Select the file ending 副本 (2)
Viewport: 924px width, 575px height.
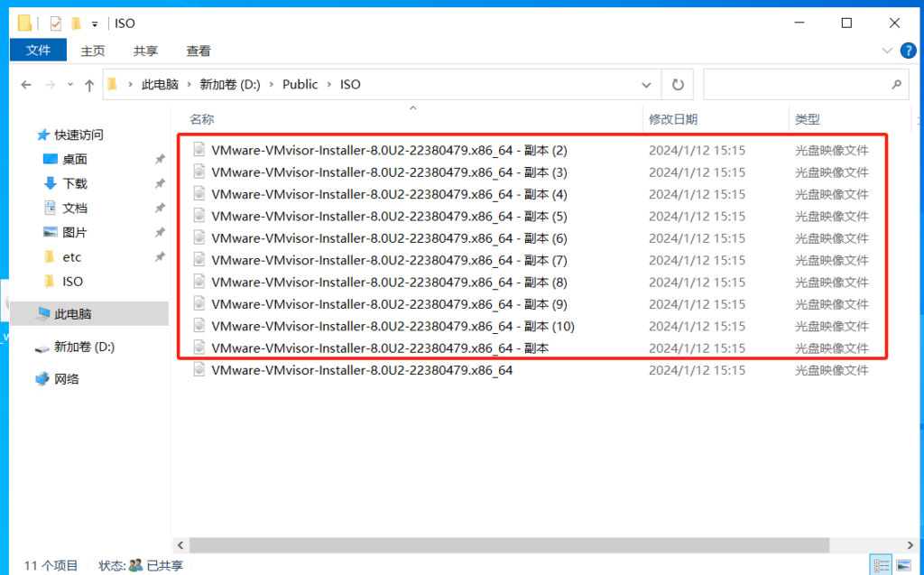coord(389,151)
